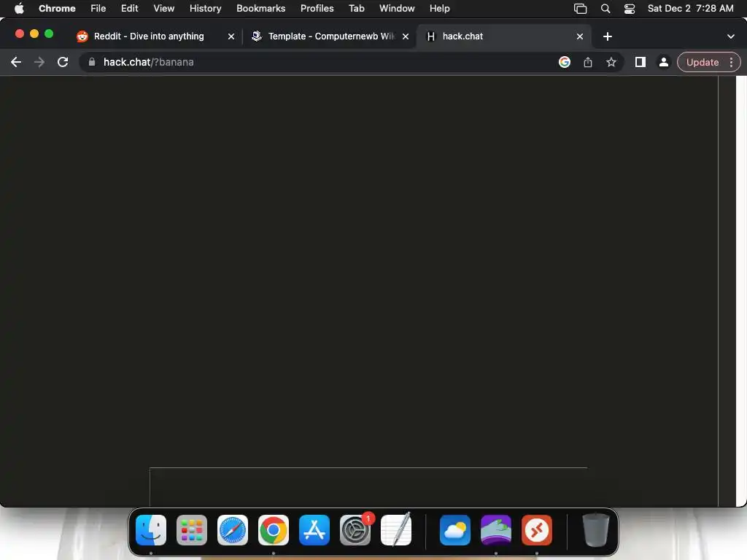Open App Store from the Dock
747x560 pixels.
(314, 530)
